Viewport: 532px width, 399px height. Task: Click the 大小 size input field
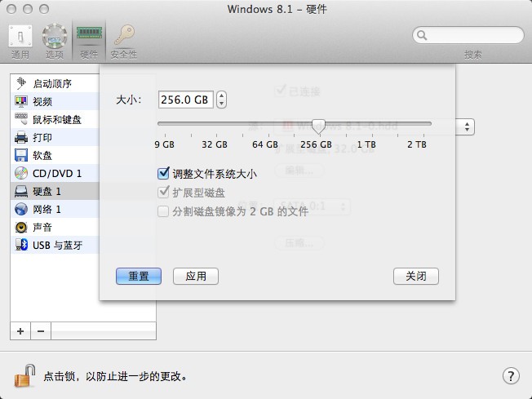pyautogui.click(x=185, y=100)
